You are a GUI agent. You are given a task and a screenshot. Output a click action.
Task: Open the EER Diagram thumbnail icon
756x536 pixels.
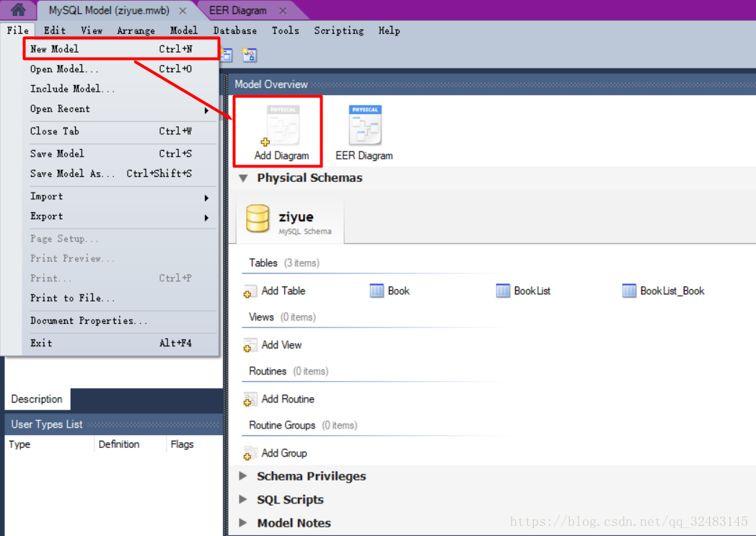(x=365, y=125)
